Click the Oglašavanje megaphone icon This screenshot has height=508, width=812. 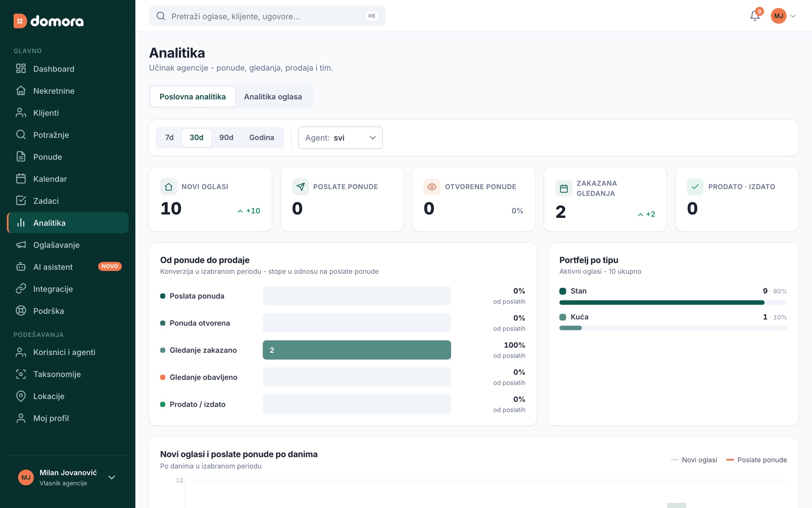click(x=21, y=245)
